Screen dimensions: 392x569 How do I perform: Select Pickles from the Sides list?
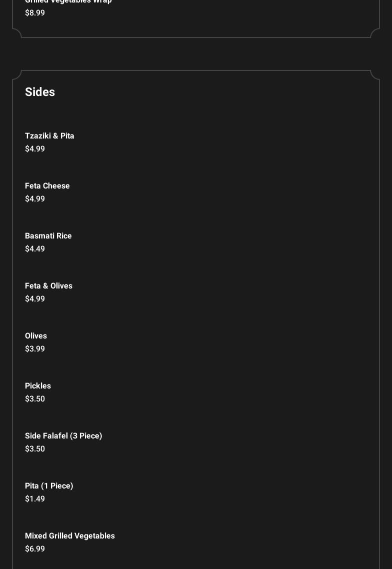click(x=38, y=386)
